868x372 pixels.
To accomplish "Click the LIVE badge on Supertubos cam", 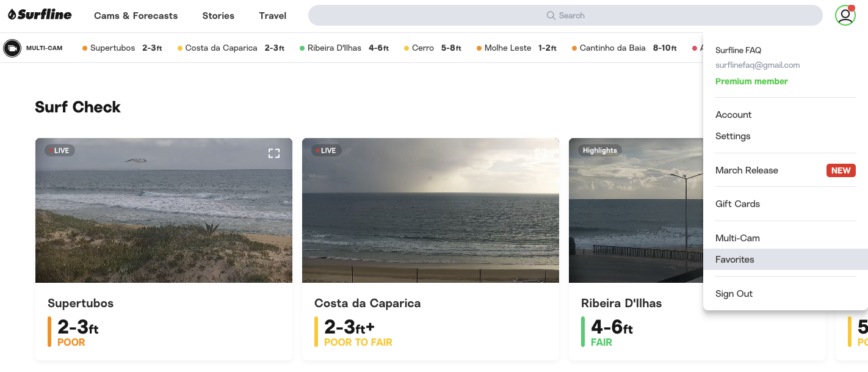I will click(59, 150).
